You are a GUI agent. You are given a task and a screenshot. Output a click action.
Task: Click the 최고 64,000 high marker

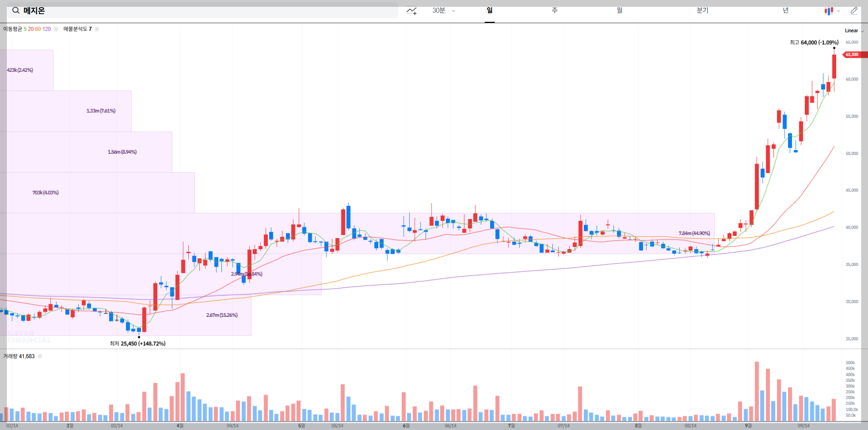tap(814, 42)
